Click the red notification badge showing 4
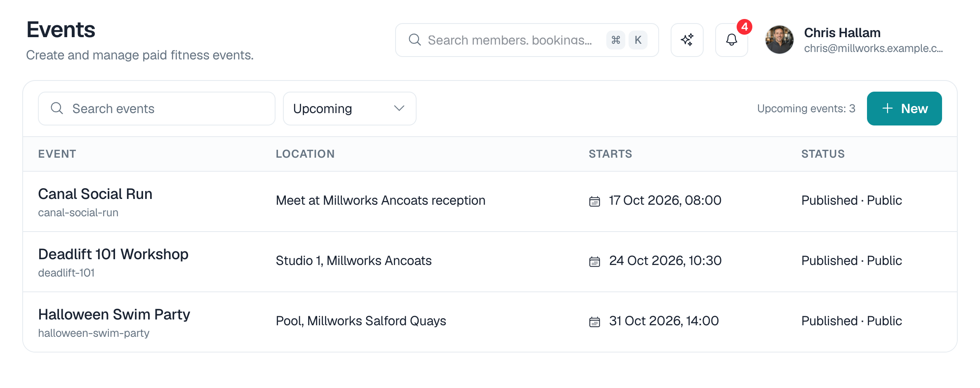Viewport: 980px width, 388px height. (744, 27)
